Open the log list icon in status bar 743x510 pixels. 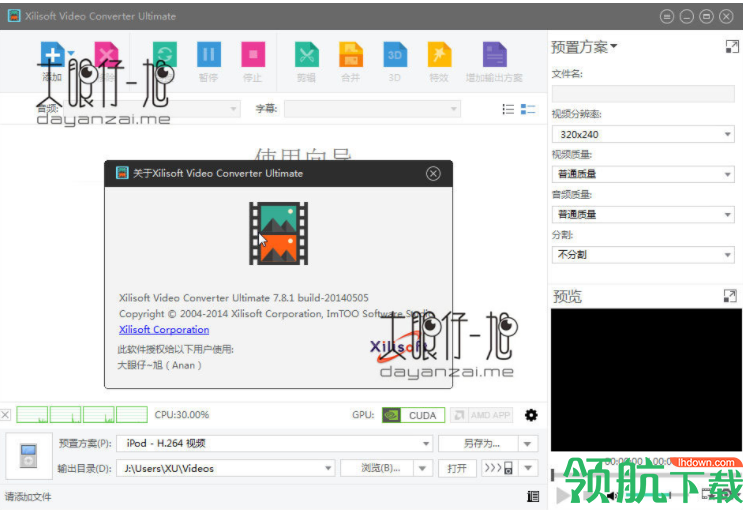click(x=533, y=496)
